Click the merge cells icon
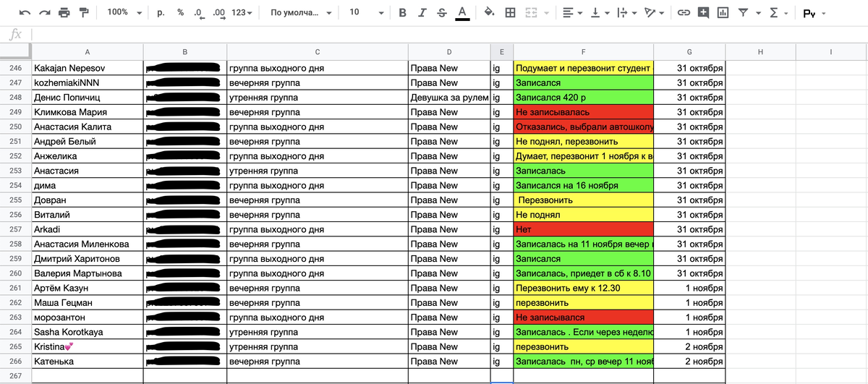868x384 pixels. [x=531, y=13]
